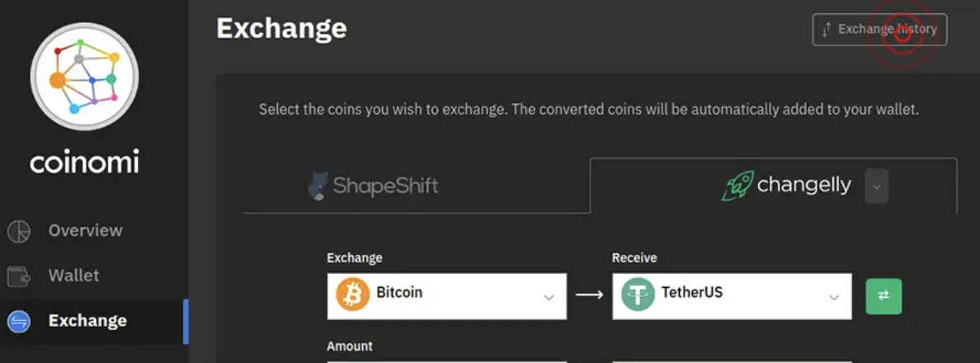This screenshot has height=363, width=980.
Task: Click the Changelly rocket icon
Action: pos(737,186)
